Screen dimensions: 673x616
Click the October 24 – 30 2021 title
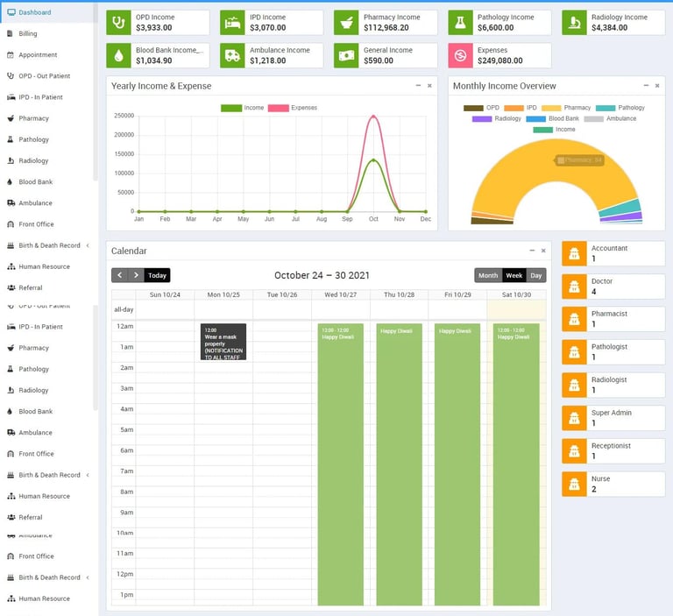click(x=322, y=276)
